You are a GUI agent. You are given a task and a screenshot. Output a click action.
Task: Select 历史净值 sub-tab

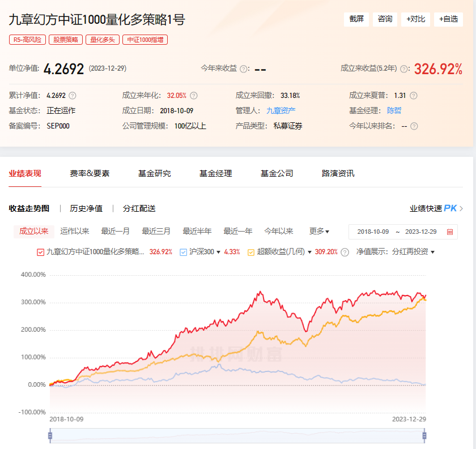(86, 208)
